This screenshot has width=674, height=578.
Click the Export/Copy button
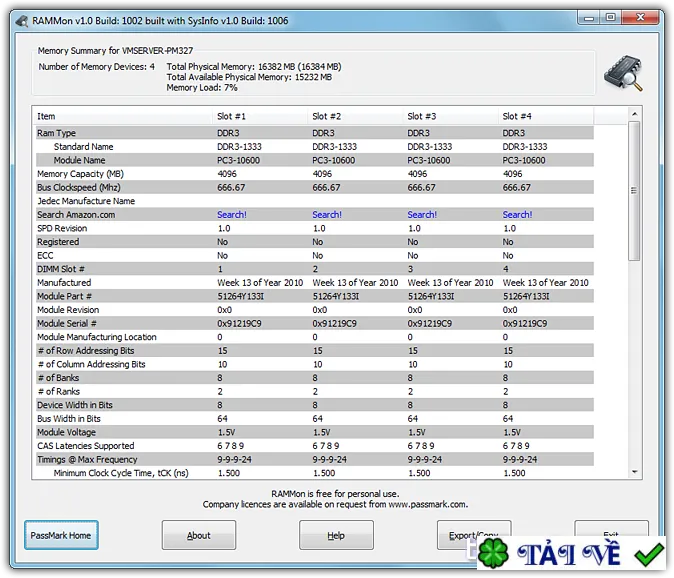(474, 535)
